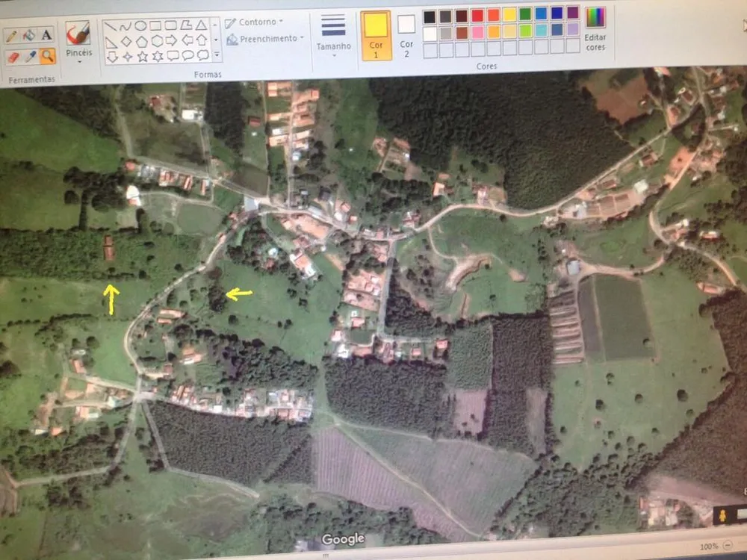Choose the Pentagon shape

(141, 41)
